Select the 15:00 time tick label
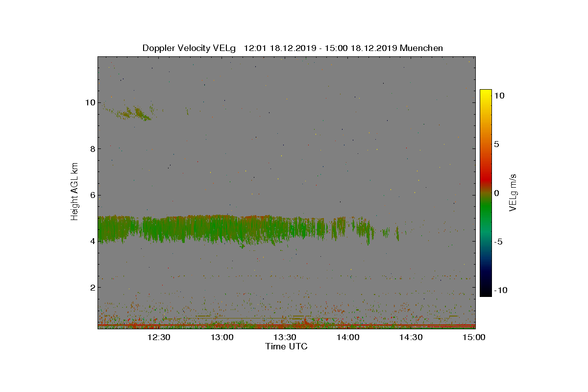Viewport: 588px width, 392px height. 474,337
